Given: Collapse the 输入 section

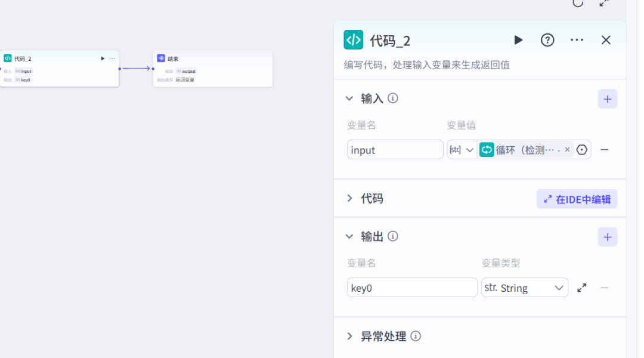Looking at the screenshot, I should tap(349, 98).
